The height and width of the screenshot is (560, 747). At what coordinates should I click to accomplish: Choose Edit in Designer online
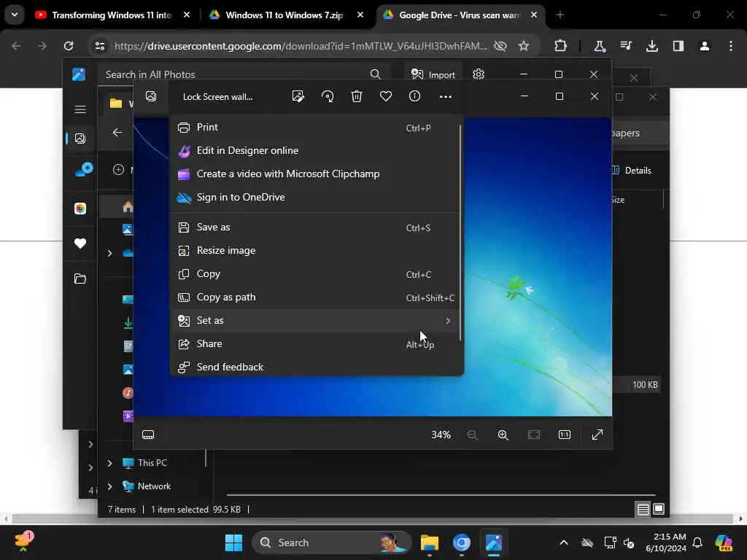[x=315, y=150]
